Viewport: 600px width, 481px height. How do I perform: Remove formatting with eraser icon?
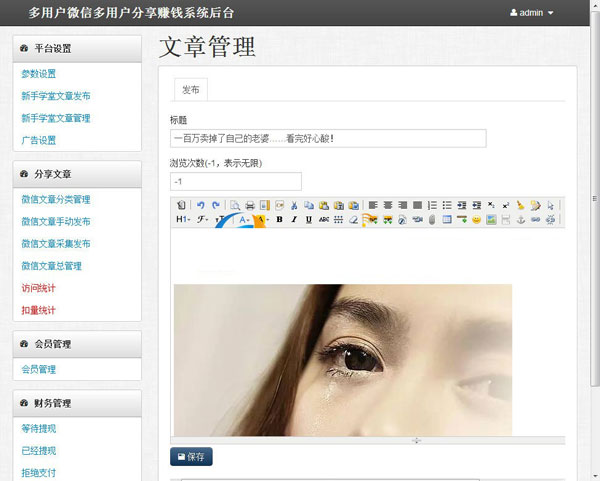point(354,219)
